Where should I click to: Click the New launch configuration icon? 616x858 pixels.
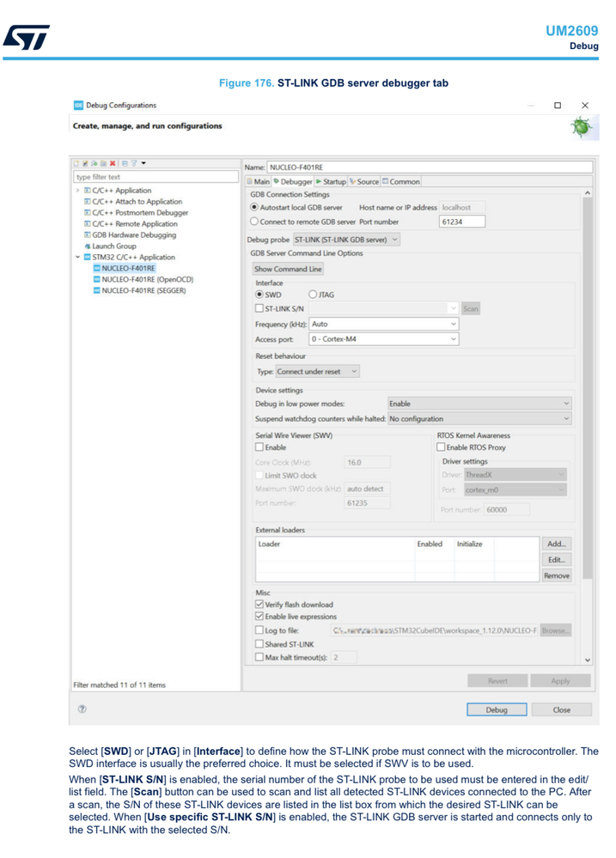(x=76, y=163)
